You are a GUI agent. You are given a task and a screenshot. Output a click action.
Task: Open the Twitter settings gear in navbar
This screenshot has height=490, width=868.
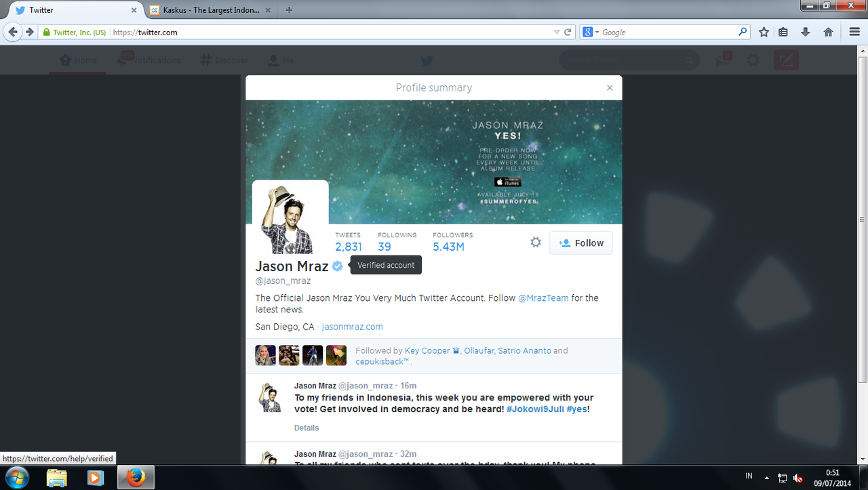[753, 60]
